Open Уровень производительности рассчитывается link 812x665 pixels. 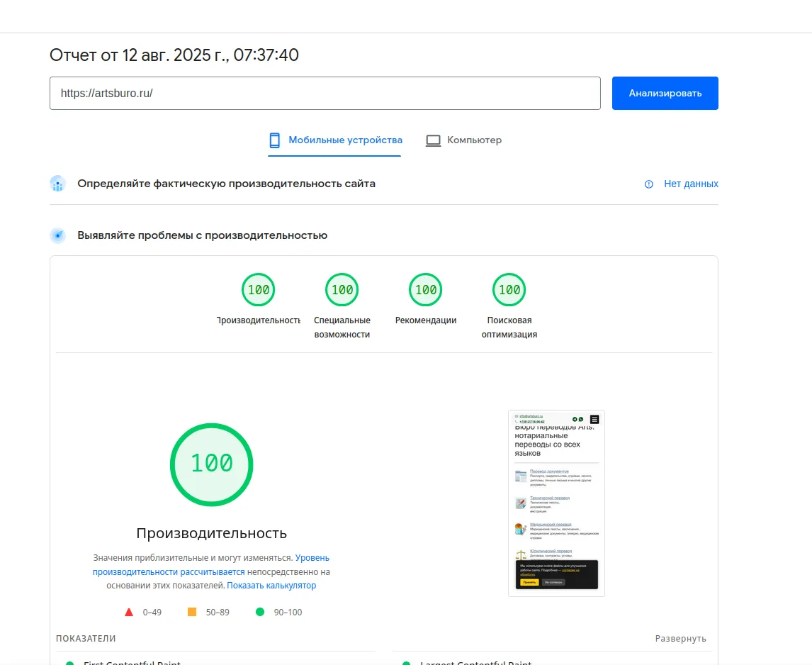(x=210, y=565)
